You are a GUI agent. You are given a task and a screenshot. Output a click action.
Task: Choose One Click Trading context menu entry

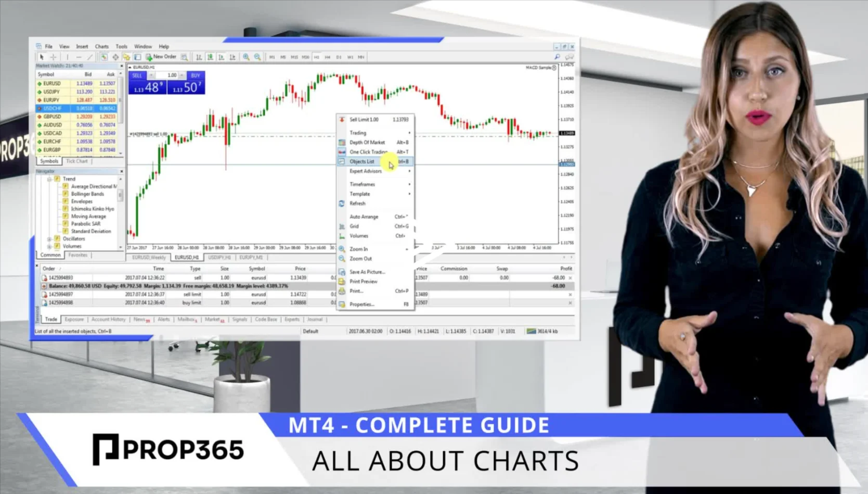[375, 152]
